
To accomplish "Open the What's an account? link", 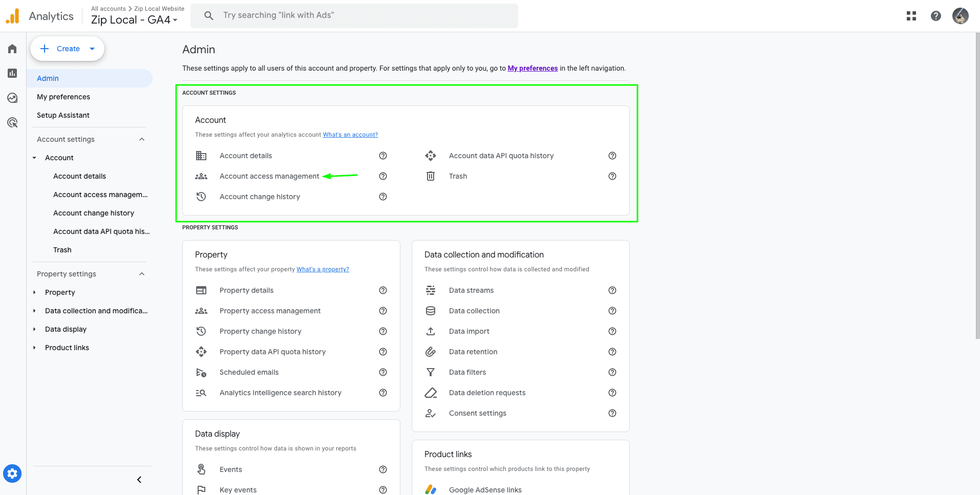I will pos(350,135).
